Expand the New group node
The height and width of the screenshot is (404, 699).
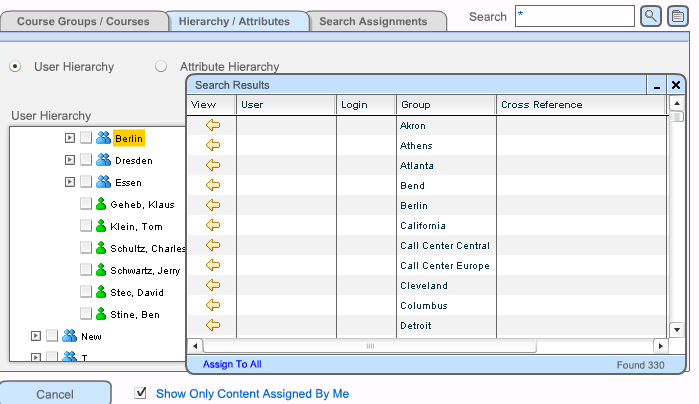[x=36, y=336]
